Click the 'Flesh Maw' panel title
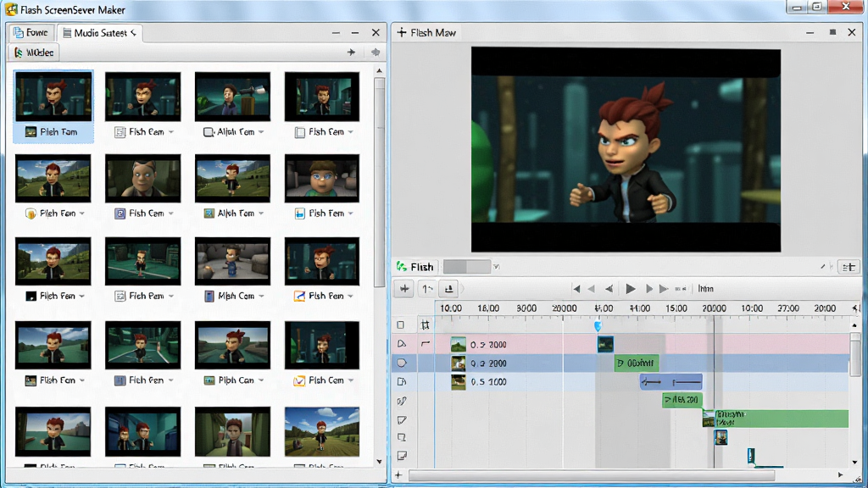Image resolution: width=868 pixels, height=488 pixels. click(433, 33)
